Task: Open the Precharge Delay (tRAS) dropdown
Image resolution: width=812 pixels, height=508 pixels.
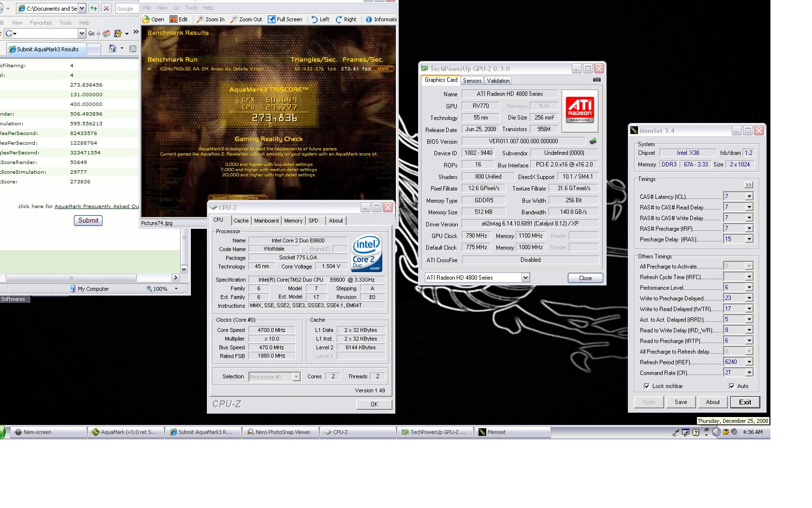Action: [749, 239]
